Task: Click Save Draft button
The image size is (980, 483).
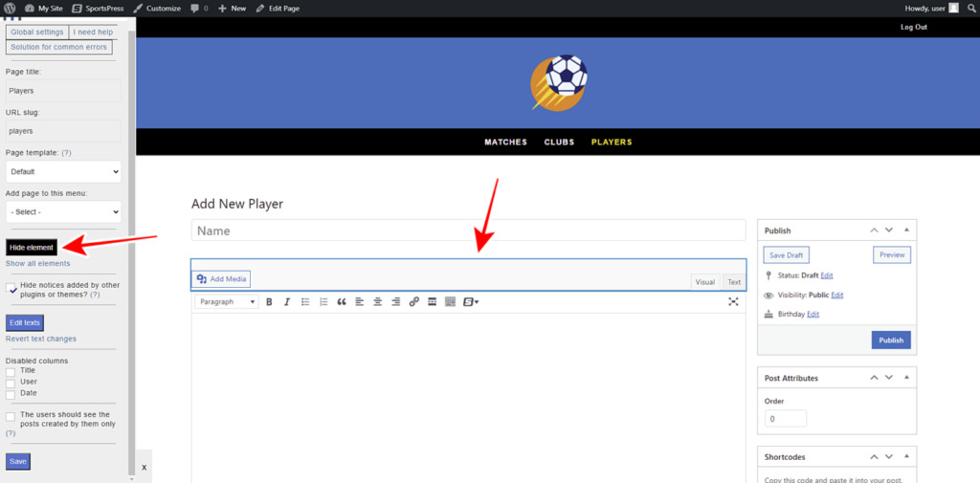Action: tap(787, 255)
